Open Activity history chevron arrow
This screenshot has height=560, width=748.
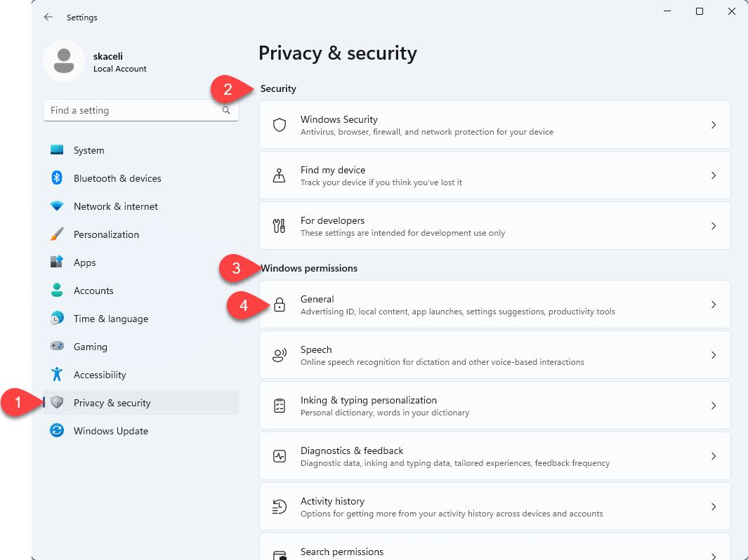714,507
